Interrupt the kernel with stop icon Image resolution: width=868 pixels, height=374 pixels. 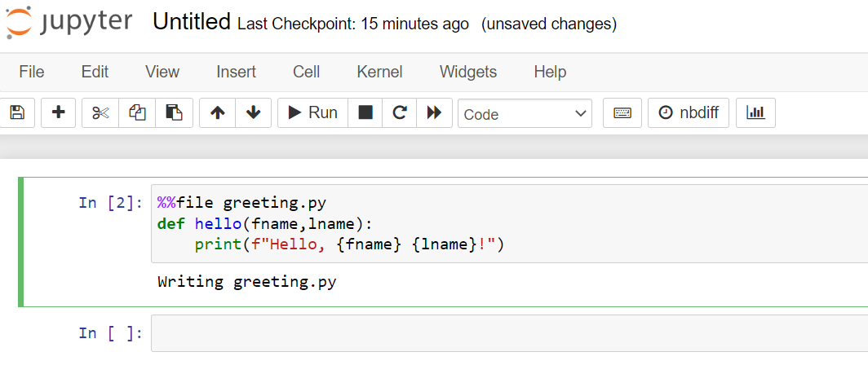point(365,113)
